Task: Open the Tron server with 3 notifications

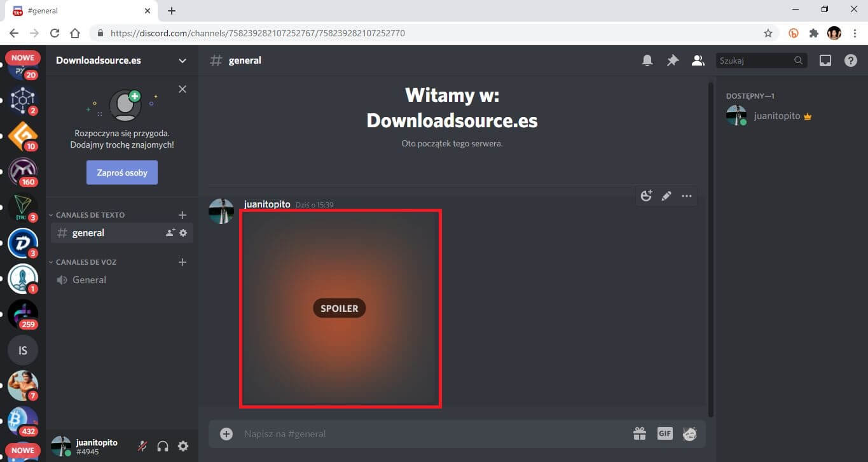Action: click(23, 207)
